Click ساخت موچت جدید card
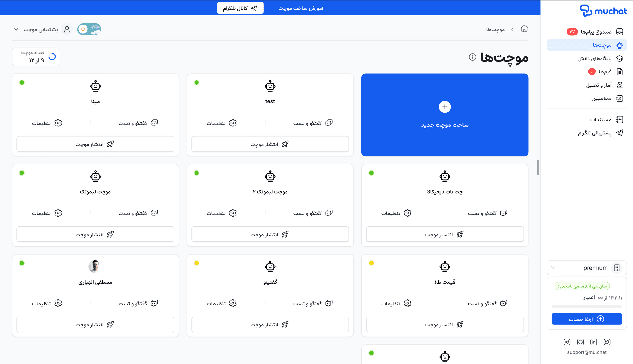The height and width of the screenshot is (364, 633). (445, 115)
